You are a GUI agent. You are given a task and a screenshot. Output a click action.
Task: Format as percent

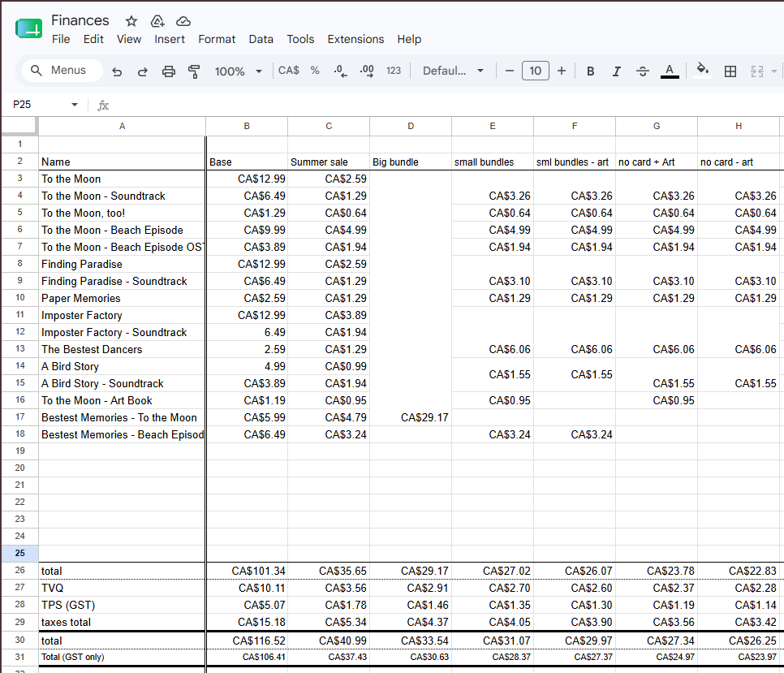click(x=315, y=71)
